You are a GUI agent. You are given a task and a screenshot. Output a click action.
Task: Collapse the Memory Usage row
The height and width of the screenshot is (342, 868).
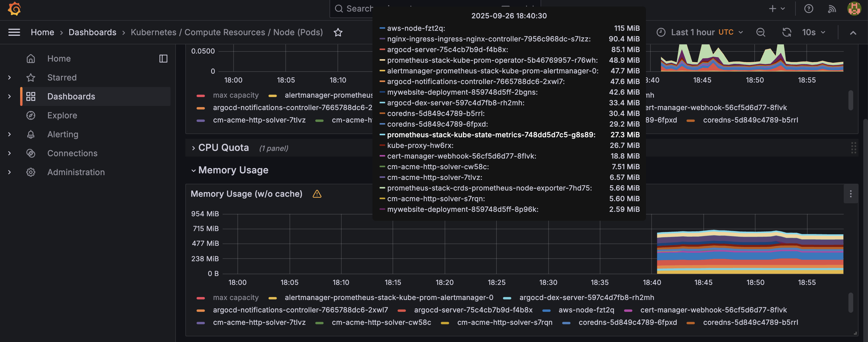pyautogui.click(x=233, y=170)
